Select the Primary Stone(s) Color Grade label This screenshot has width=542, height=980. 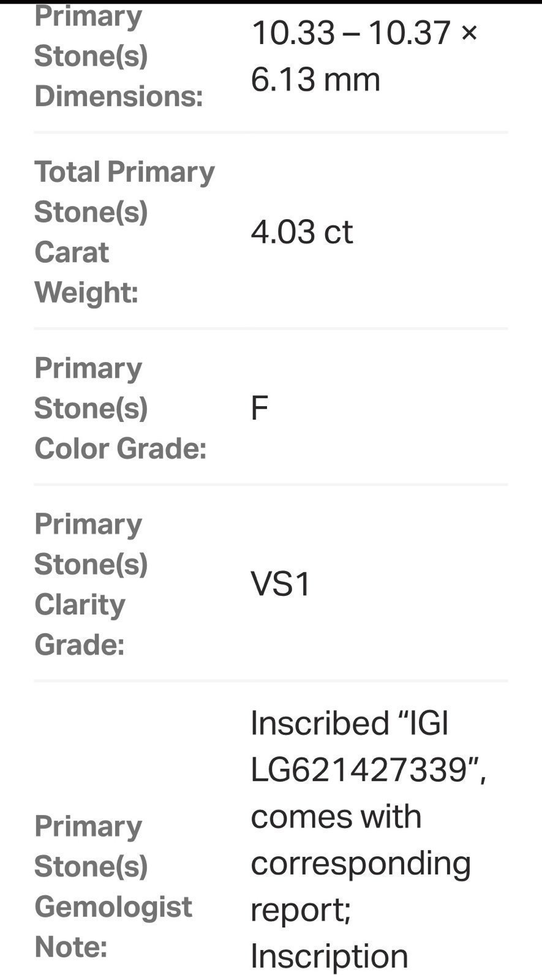coord(120,408)
